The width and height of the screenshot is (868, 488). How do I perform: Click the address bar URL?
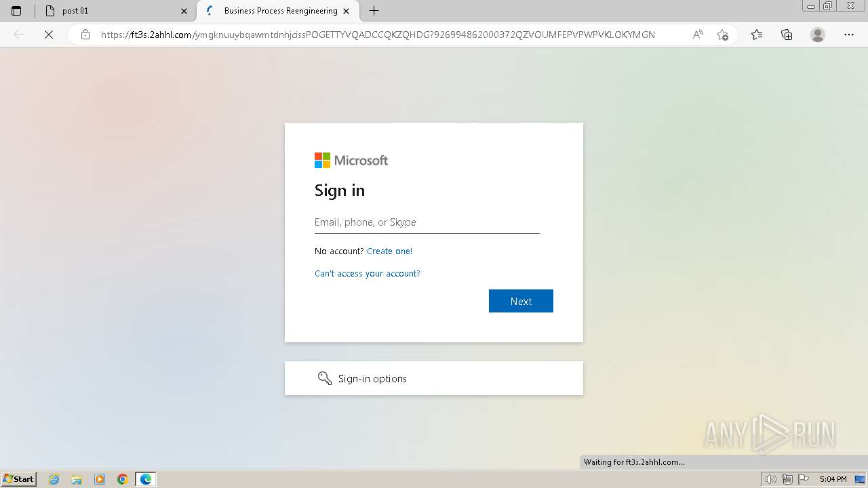point(378,35)
